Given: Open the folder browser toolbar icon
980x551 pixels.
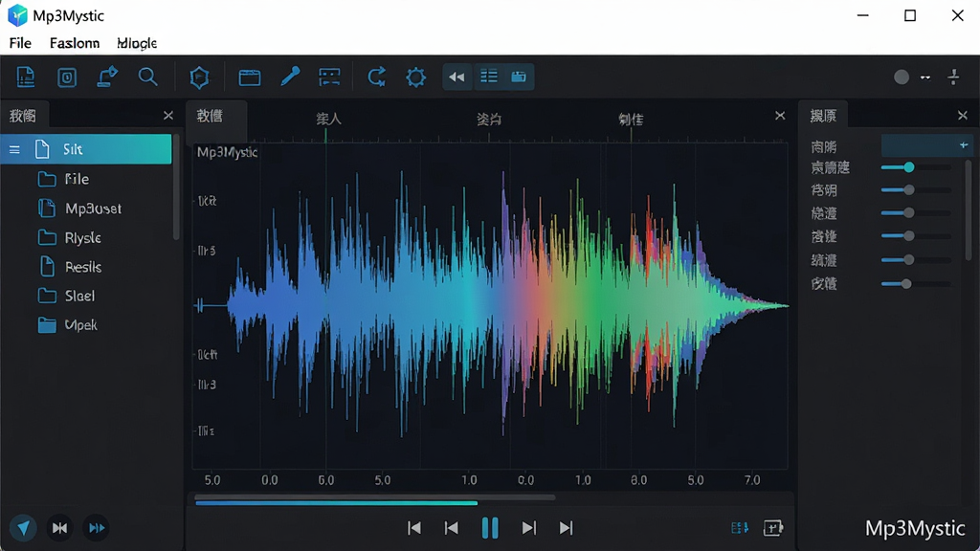Looking at the screenshot, I should (x=250, y=77).
